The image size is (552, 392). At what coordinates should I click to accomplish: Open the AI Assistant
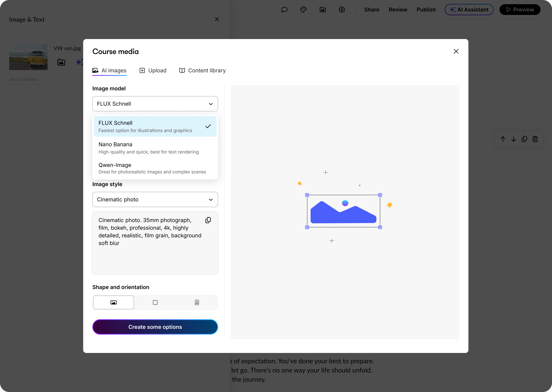click(469, 10)
